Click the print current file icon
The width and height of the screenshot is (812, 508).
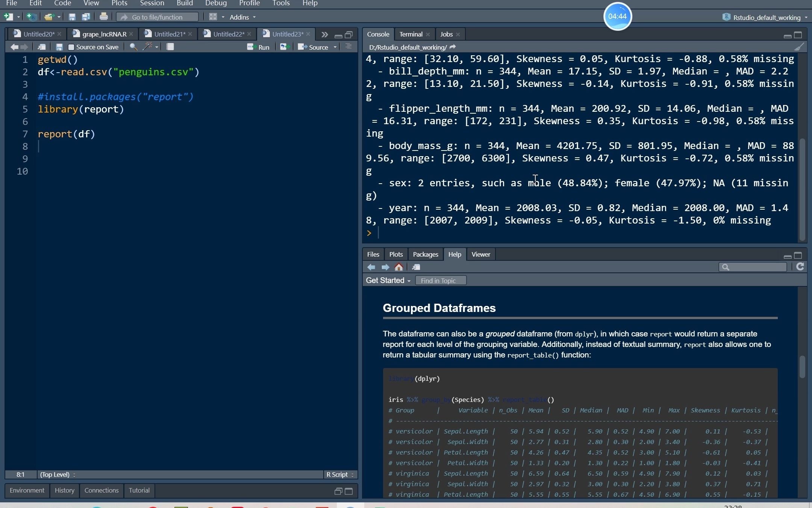point(103,17)
